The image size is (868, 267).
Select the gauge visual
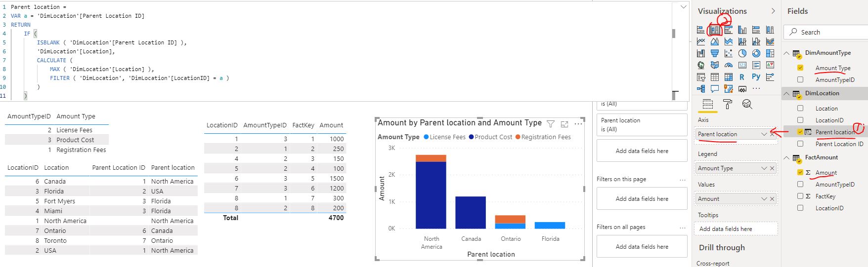(729, 65)
